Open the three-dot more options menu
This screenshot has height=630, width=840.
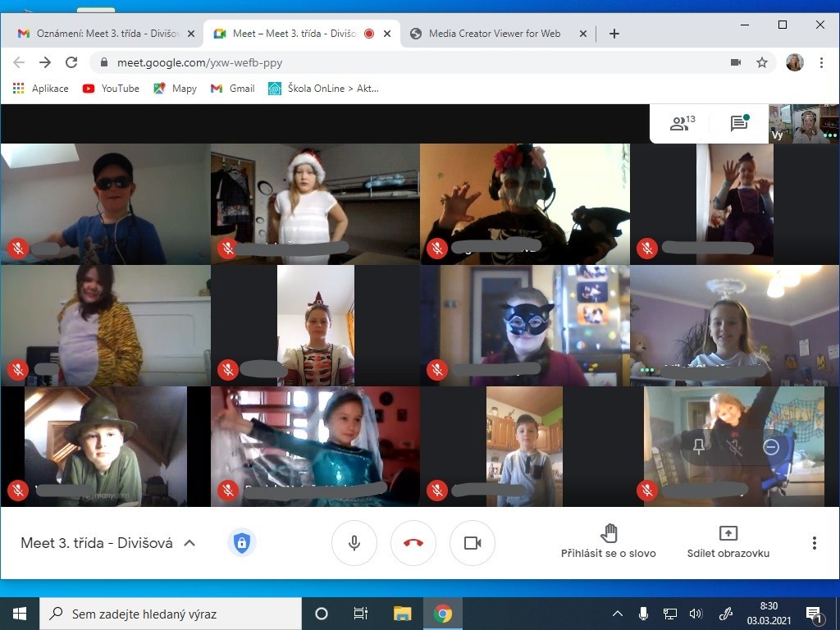[814, 543]
